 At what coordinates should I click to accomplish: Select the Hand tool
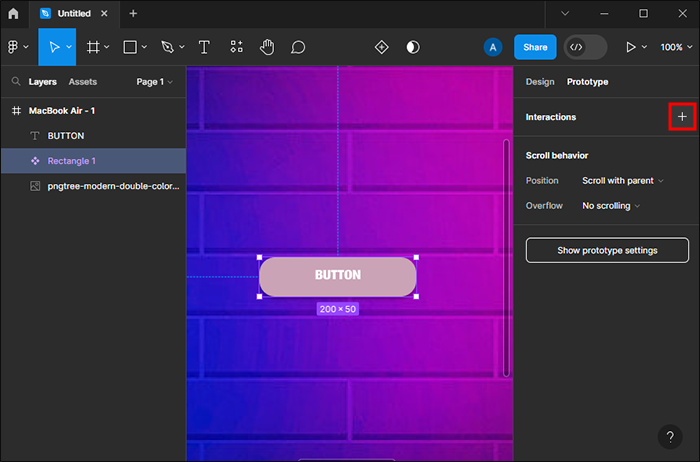267,47
